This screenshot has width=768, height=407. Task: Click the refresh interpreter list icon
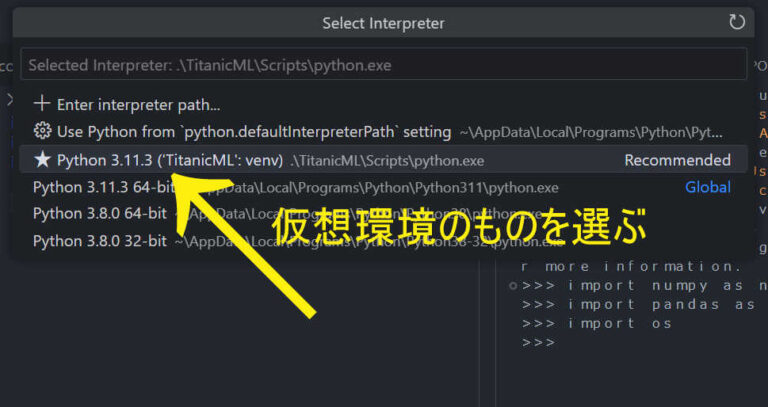[x=737, y=22]
